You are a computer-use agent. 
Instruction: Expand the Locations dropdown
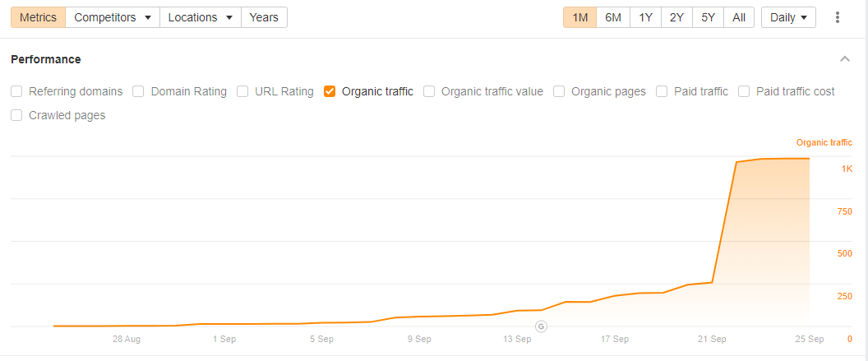click(201, 17)
